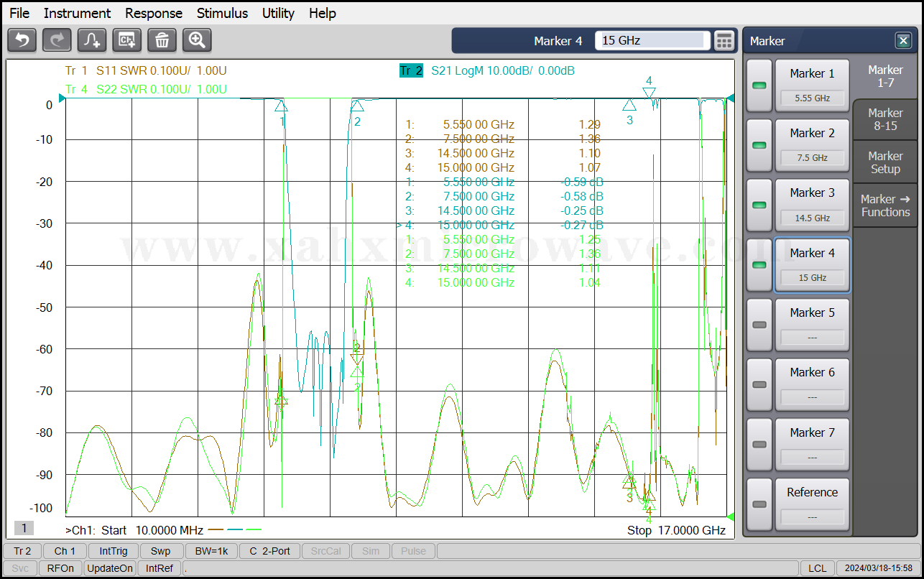
Task: Click the Stop 17.0000 GHz label
Action: pos(676,530)
